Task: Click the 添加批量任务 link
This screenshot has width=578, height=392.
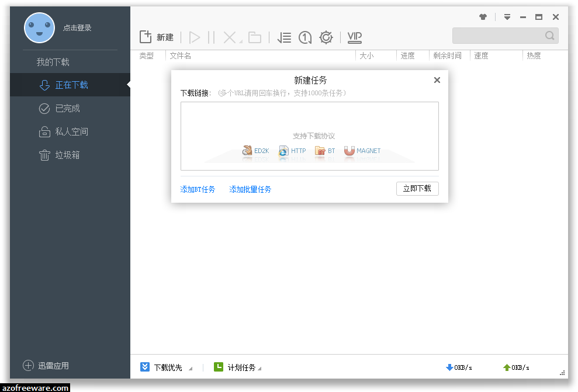Action: pos(250,189)
